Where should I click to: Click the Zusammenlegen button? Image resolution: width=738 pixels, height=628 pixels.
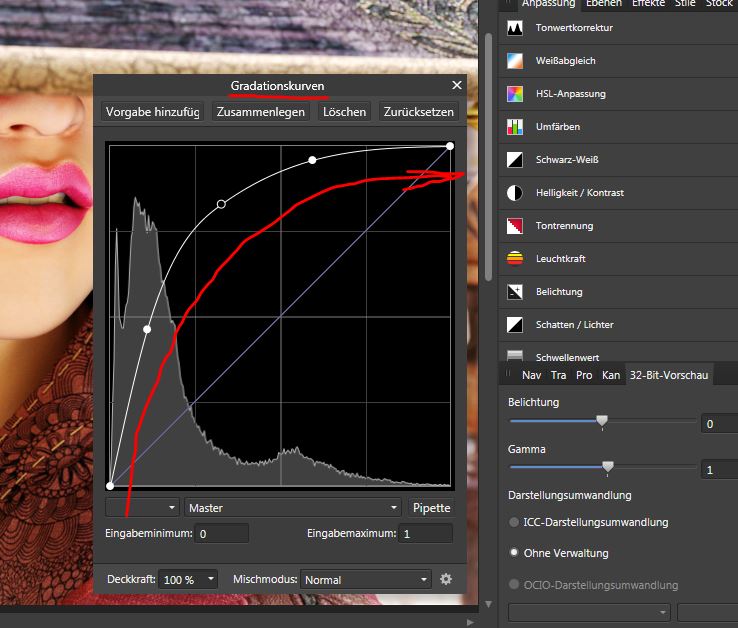(x=261, y=112)
